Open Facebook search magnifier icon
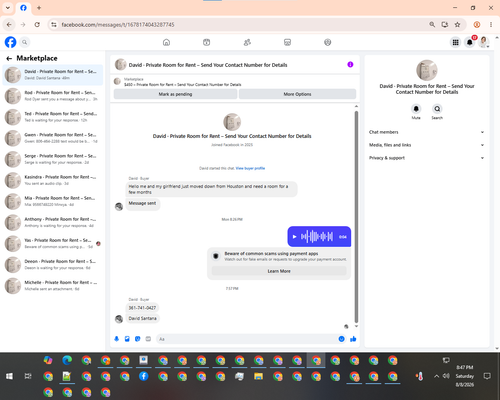The image size is (500, 400). click(24, 42)
